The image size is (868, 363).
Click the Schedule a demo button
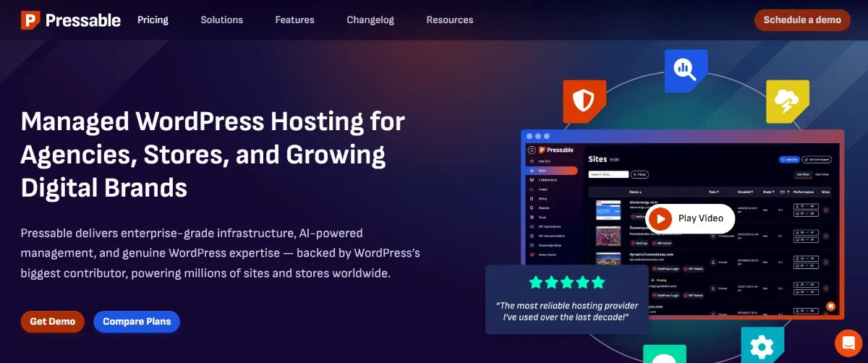802,20
